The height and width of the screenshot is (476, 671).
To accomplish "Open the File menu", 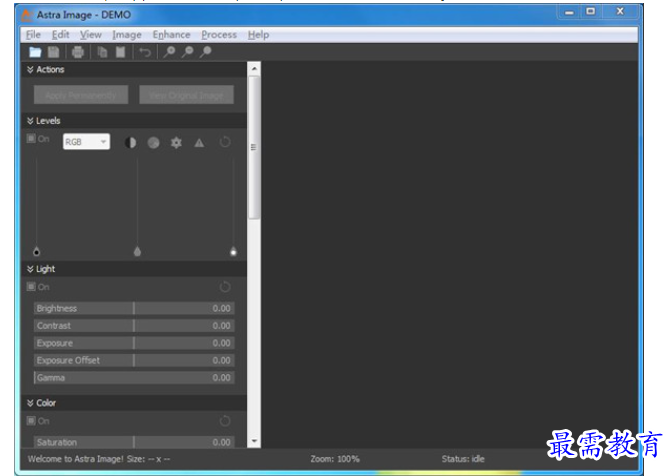I will pos(33,35).
